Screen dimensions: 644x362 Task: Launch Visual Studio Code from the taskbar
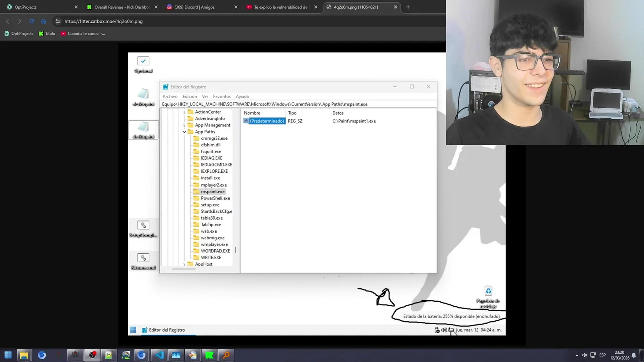click(159, 355)
